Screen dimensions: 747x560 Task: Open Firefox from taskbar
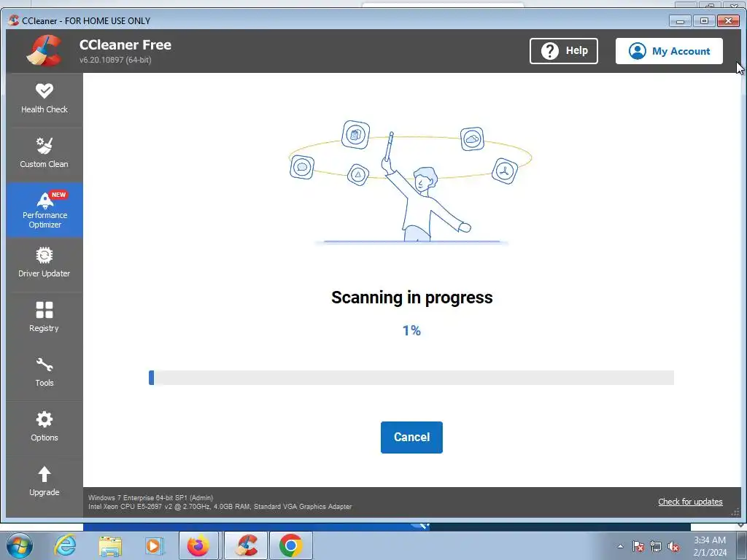coord(198,545)
